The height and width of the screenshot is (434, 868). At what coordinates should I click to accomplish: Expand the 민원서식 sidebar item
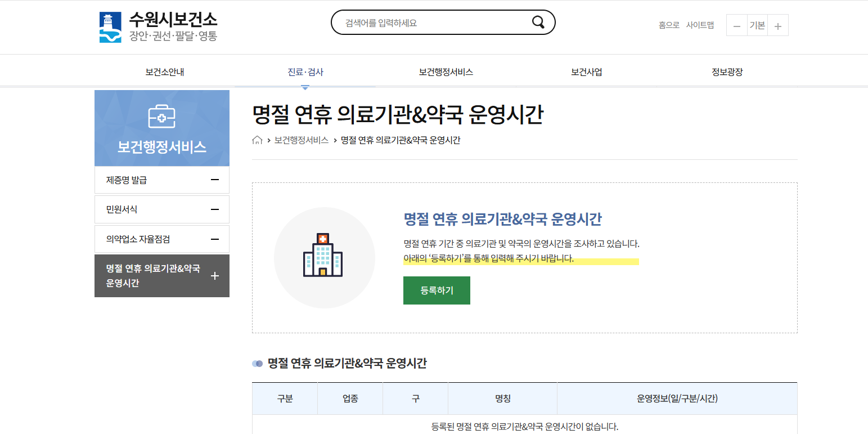(162, 209)
